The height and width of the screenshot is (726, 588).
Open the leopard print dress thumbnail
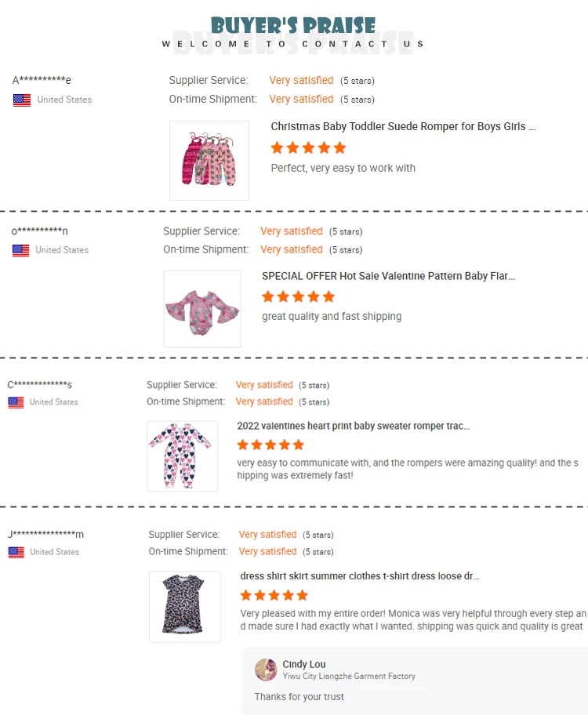(184, 606)
